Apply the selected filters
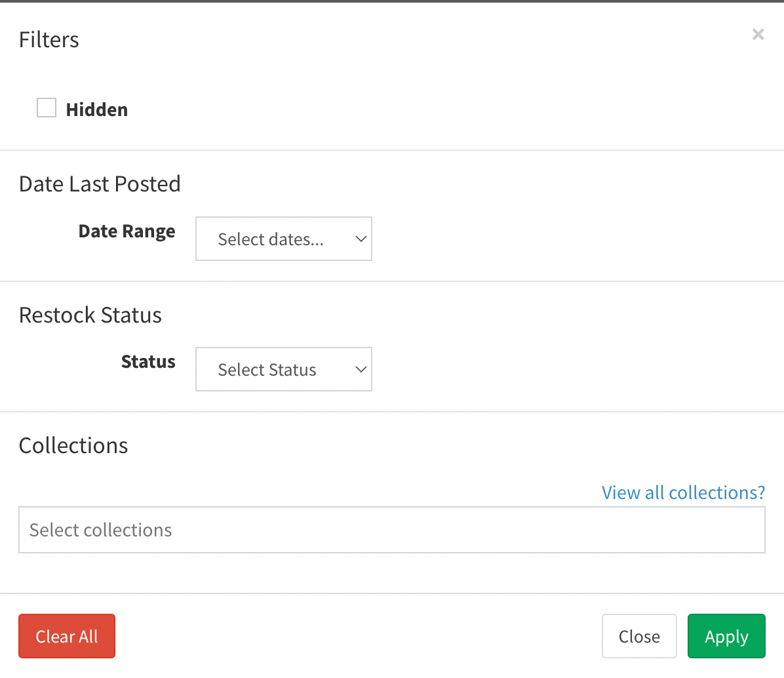784x678 pixels. [726, 636]
